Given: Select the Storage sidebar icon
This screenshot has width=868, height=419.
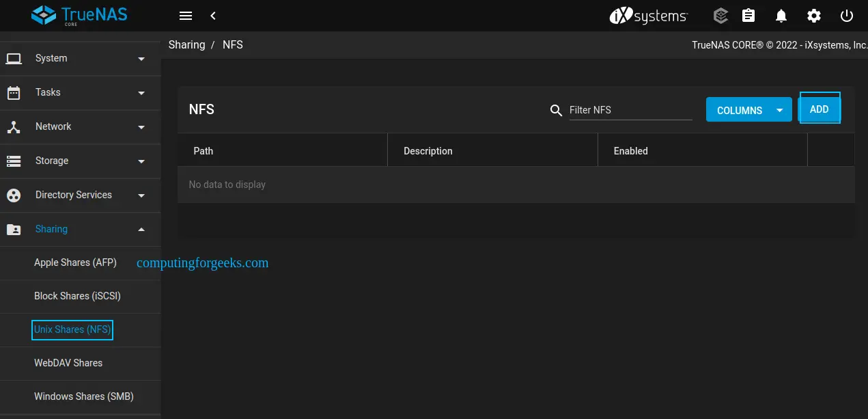Looking at the screenshot, I should coord(14,161).
